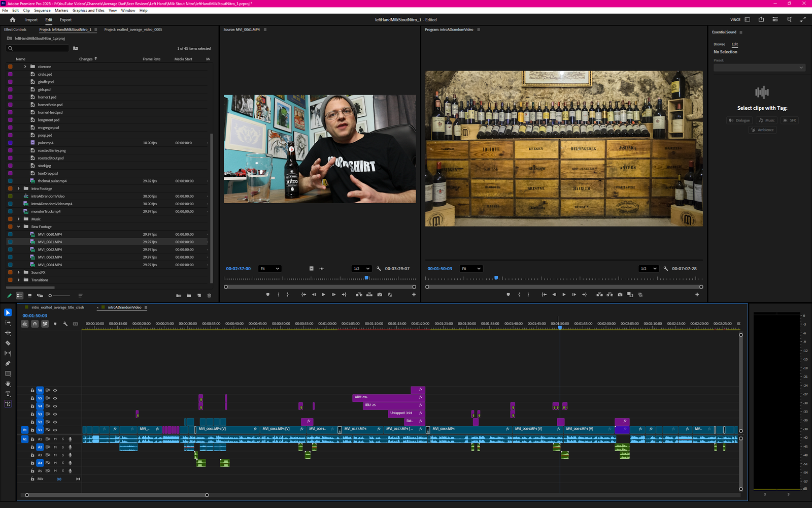This screenshot has height=508, width=812.
Task: Select MVI_0062.MP4 in the Project panel
Action: (50, 249)
